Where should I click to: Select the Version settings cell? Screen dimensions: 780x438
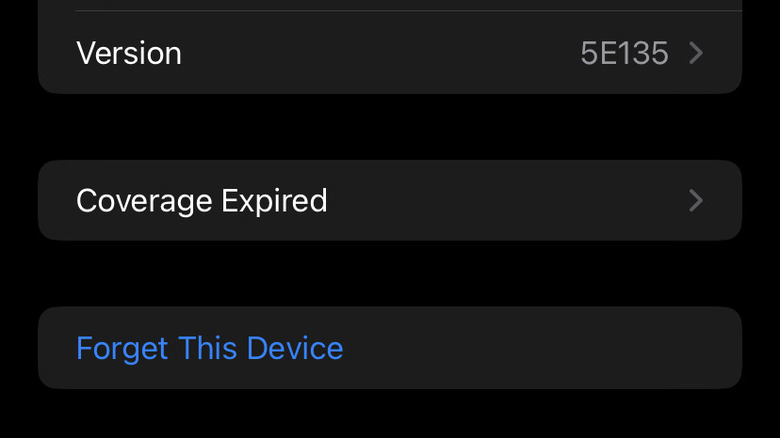(390, 53)
